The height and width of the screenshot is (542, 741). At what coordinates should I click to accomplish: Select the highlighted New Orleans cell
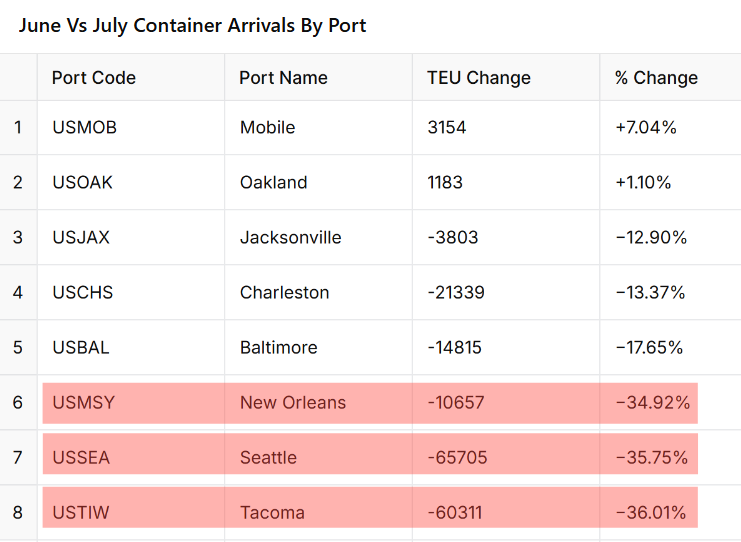pyautogui.click(x=293, y=403)
